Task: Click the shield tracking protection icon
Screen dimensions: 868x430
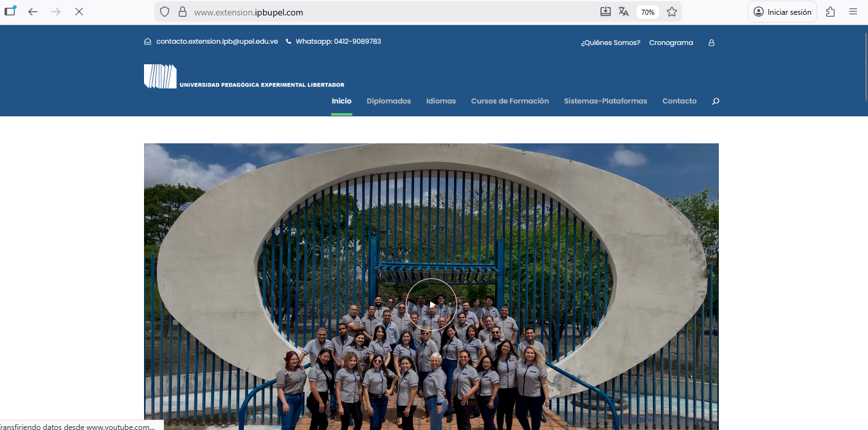Action: point(164,12)
